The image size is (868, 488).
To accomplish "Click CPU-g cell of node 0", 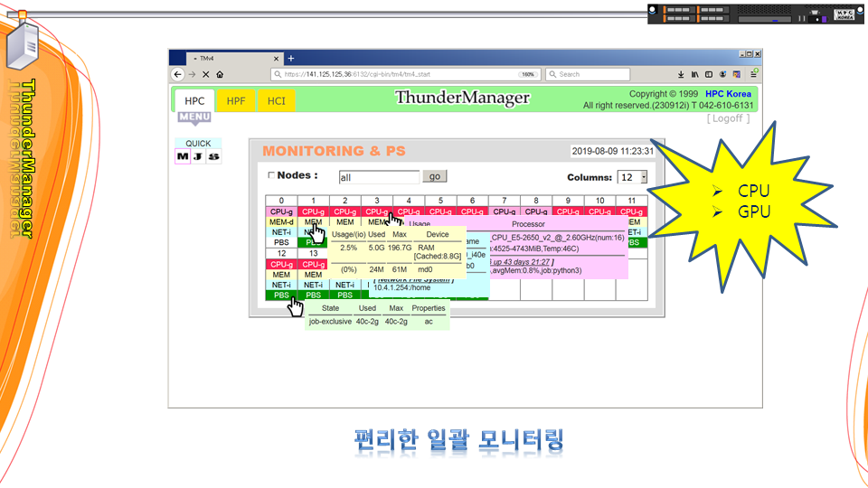I will [x=281, y=211].
